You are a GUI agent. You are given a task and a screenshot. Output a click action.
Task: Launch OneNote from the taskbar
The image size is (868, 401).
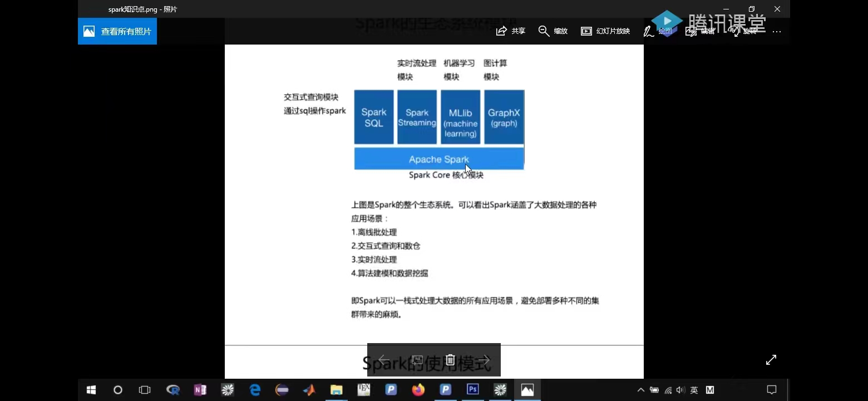[200, 390]
